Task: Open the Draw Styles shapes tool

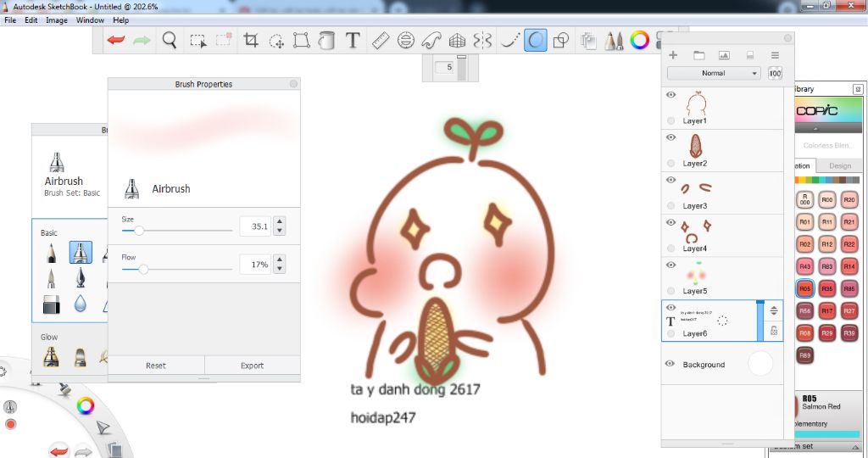Action: coord(561,41)
